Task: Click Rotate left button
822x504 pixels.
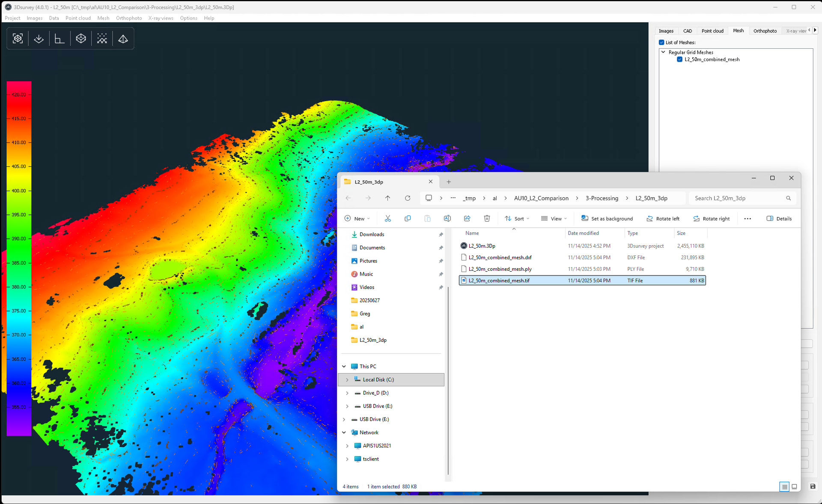Action: (663, 219)
